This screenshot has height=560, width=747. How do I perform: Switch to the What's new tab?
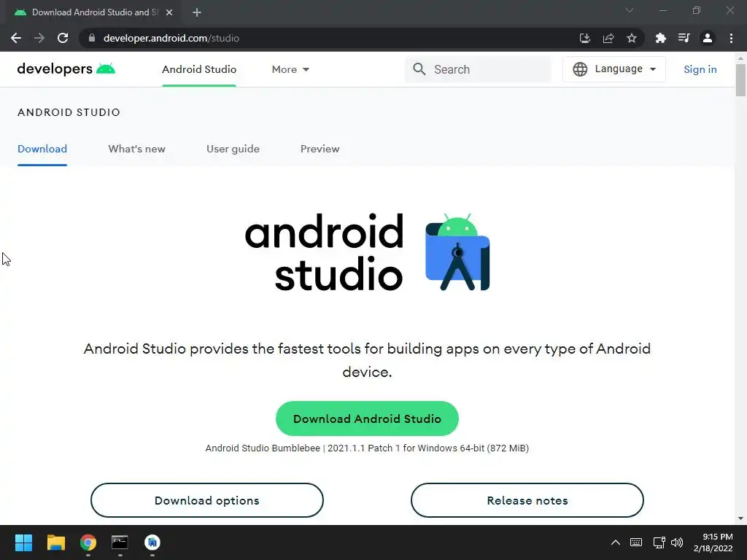pos(136,149)
